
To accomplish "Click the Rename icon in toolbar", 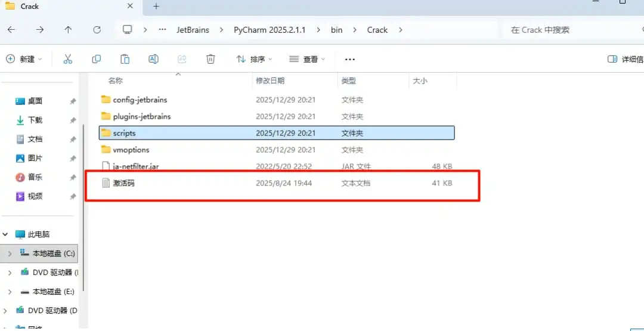I will (153, 59).
